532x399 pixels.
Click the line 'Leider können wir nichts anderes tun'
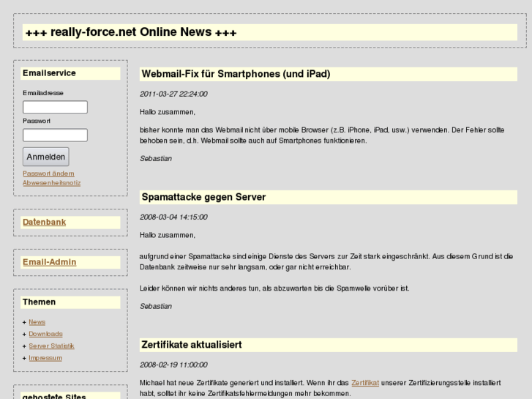point(274,288)
